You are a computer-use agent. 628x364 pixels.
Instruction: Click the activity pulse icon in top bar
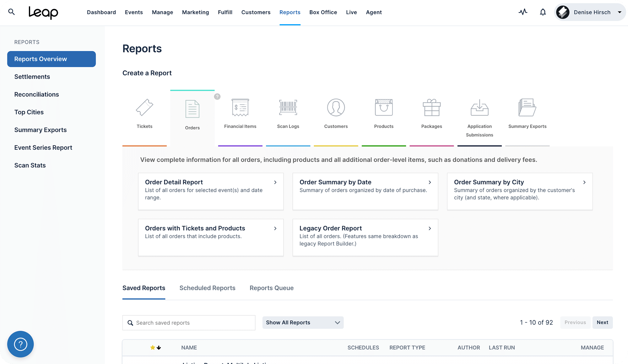click(523, 12)
